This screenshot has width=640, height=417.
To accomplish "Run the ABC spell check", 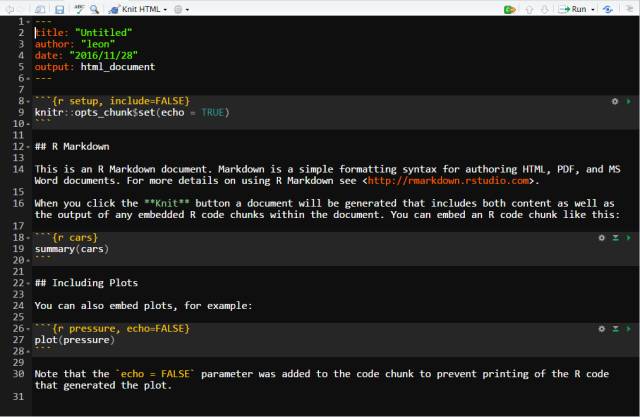I will [x=79, y=9].
